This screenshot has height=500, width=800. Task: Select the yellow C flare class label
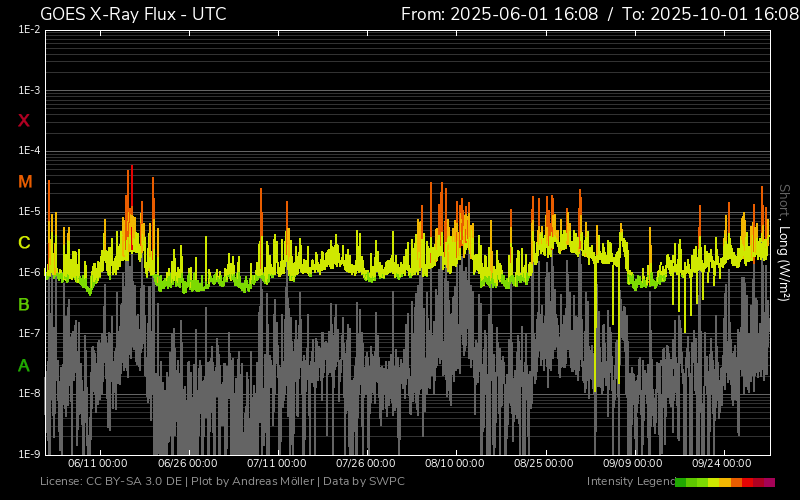(24, 243)
